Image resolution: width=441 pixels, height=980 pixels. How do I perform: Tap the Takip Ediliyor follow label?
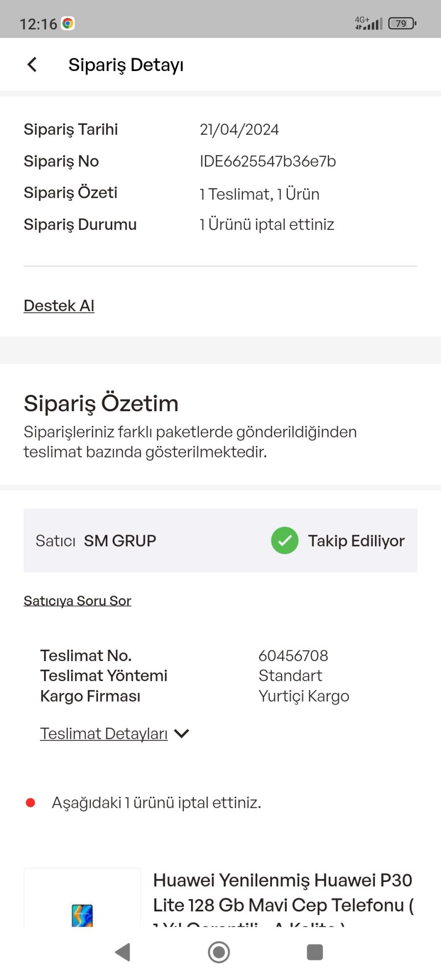pyautogui.click(x=356, y=540)
